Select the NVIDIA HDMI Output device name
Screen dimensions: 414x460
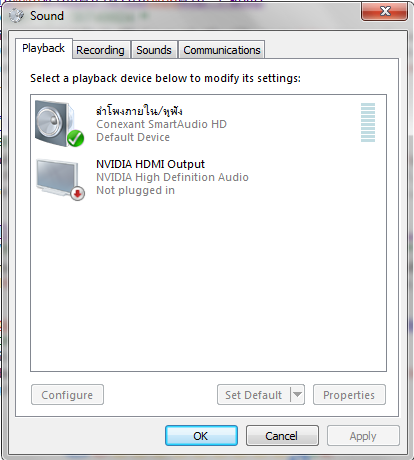tap(150, 164)
